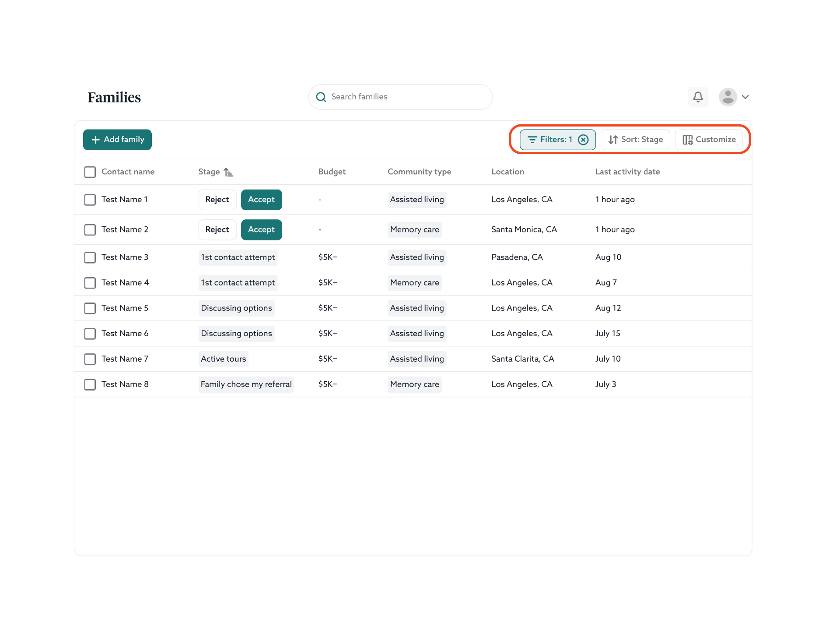Click the Family chose my referral tag
The height and width of the screenshot is (637, 840).
246,384
